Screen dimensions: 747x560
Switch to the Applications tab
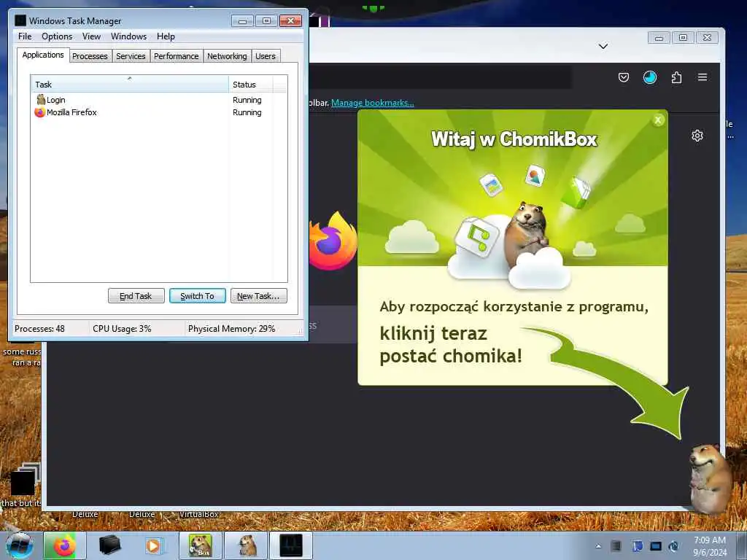tap(43, 55)
